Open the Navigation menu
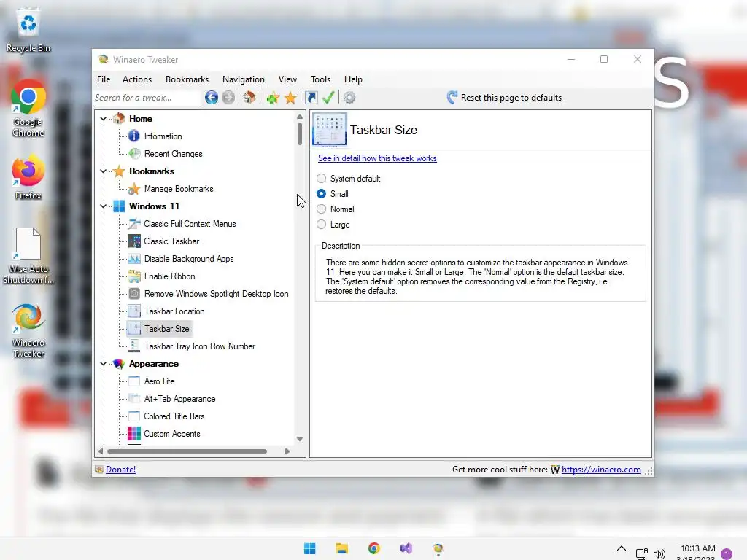The width and height of the screenshot is (747, 560). pos(244,79)
